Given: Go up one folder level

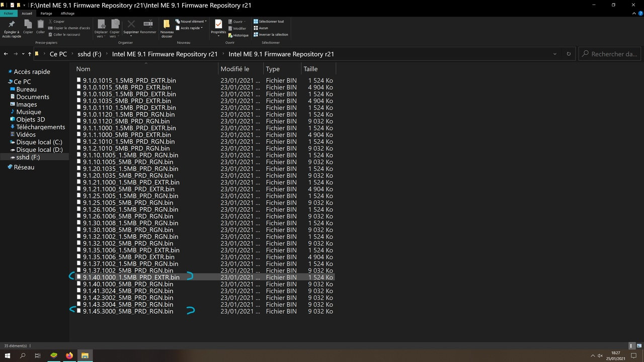Looking at the screenshot, I should [29, 54].
